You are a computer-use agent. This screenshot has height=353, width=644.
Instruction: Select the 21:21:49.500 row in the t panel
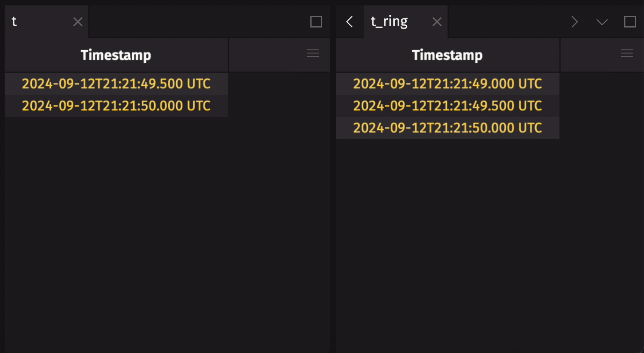(116, 84)
